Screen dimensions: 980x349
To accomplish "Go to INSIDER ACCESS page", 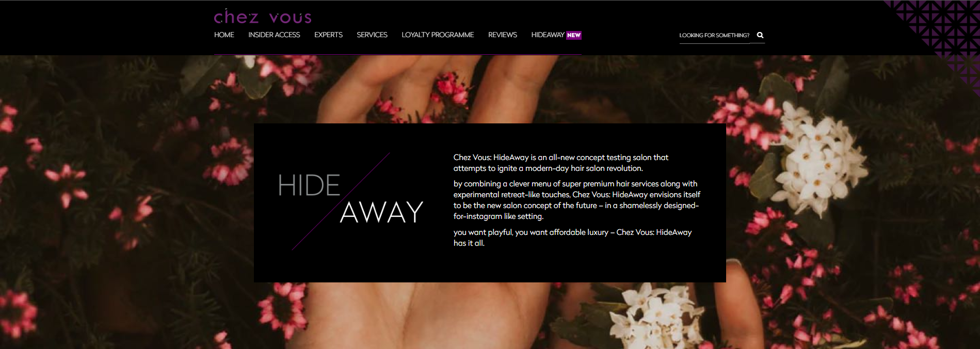I will (274, 35).
